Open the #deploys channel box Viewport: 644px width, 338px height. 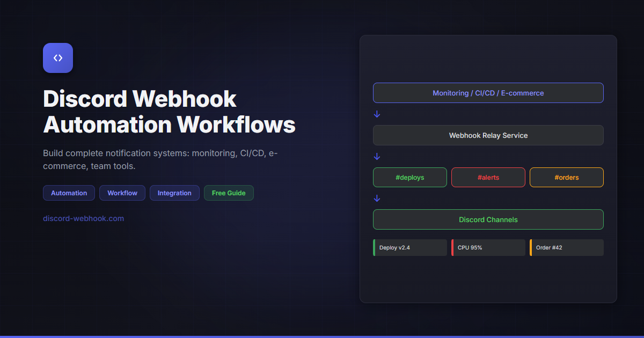pos(409,177)
